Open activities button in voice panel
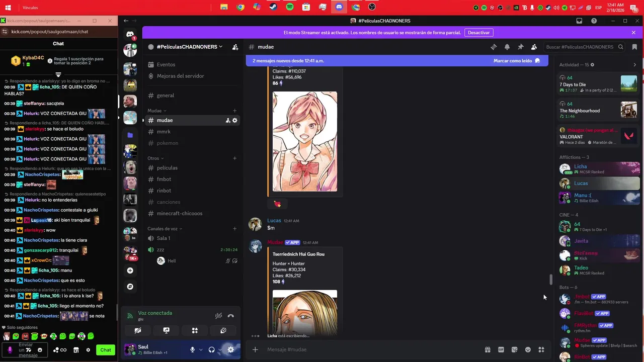The width and height of the screenshot is (644, 362). tap(195, 330)
